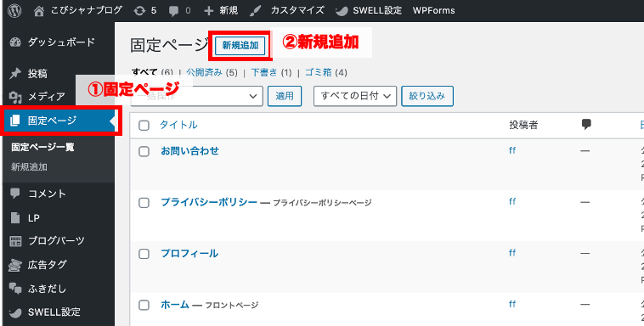Open the 一括操作 bulk actions dropdown
Viewport: 644px width, 326px height.
tap(197, 96)
